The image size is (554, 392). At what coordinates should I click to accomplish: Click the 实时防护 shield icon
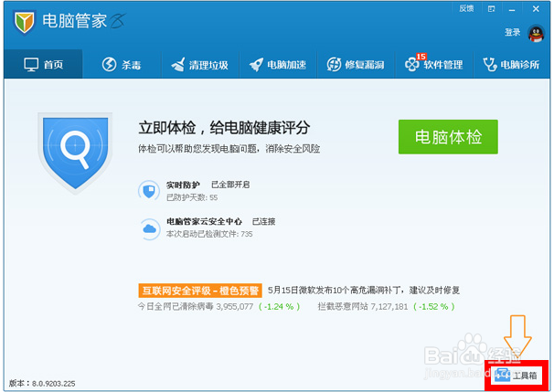[149, 191]
